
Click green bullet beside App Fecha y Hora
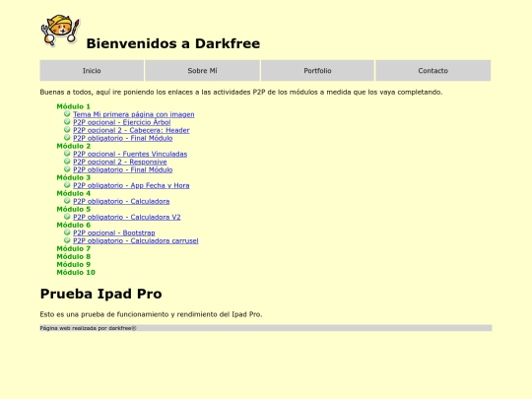pos(67,185)
